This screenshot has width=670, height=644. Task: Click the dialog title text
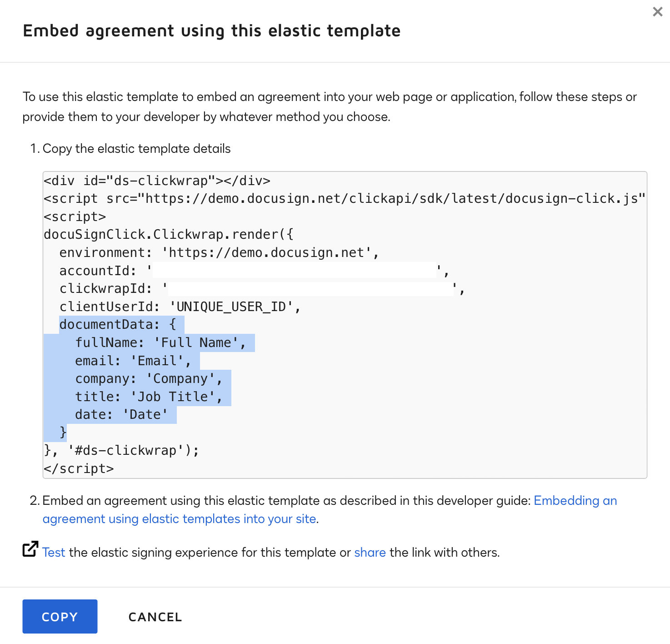pyautogui.click(x=212, y=30)
